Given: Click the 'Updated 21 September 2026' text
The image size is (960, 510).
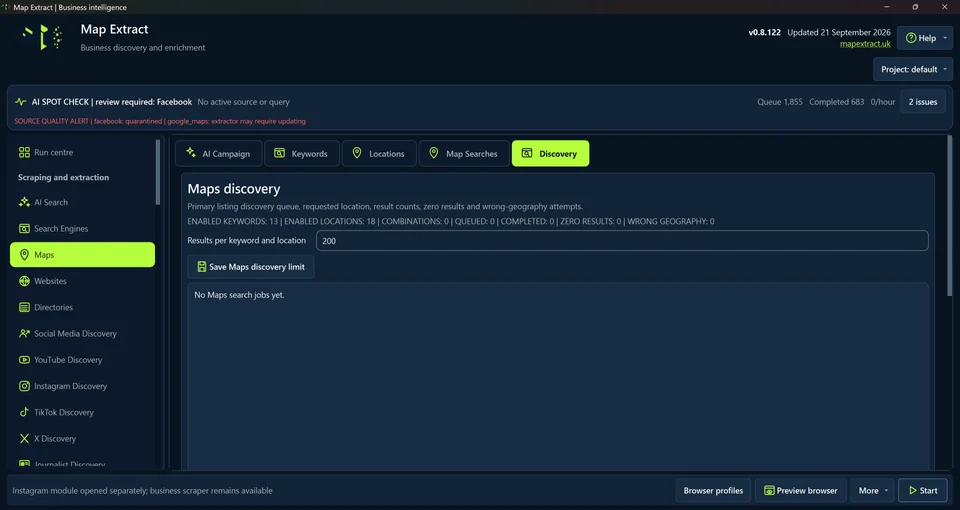Looking at the screenshot, I should [839, 32].
